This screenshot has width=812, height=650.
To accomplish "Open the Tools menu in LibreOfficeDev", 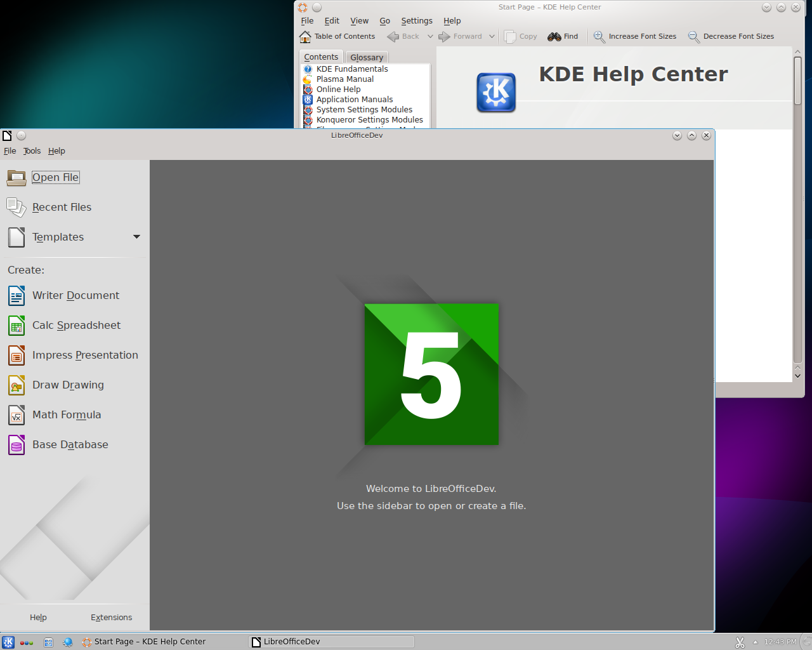I will tap(32, 151).
